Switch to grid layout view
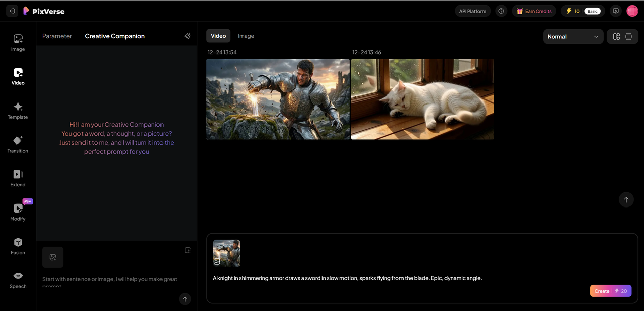 point(616,37)
